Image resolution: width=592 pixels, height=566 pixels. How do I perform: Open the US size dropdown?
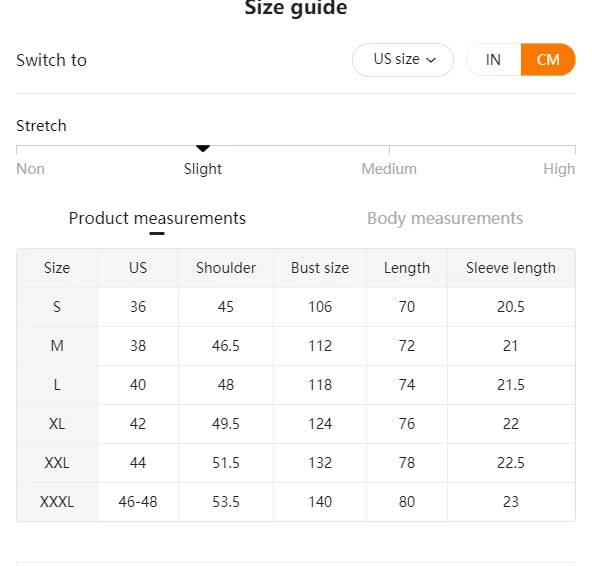(x=403, y=60)
